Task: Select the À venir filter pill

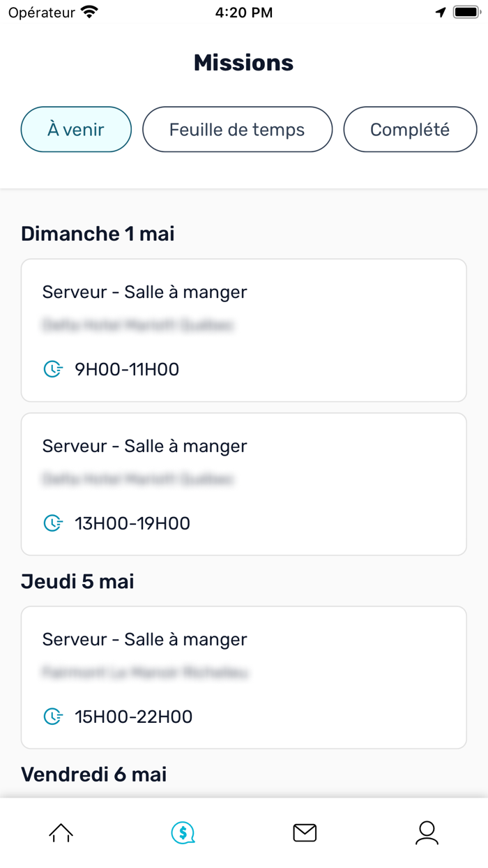Action: [x=75, y=129]
